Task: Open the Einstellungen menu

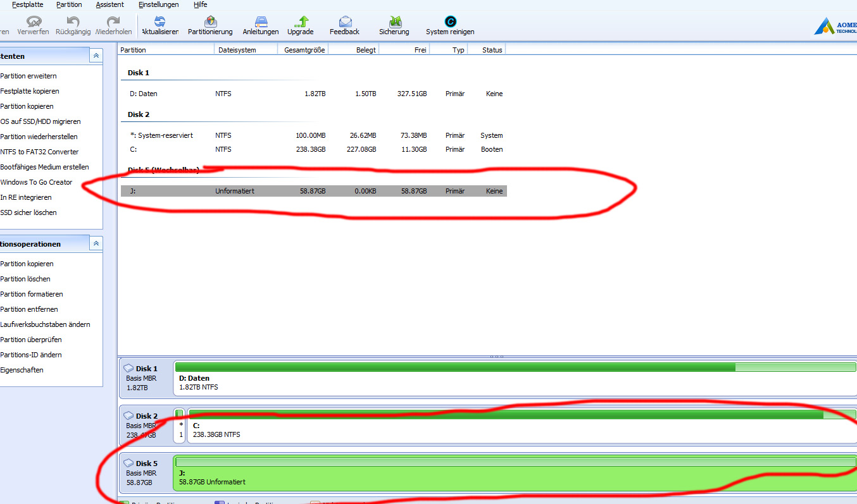Action: pyautogui.click(x=158, y=4)
